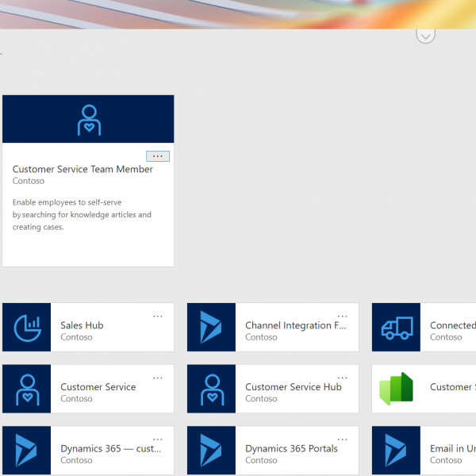Open the Dynamics 365 Portals app
This screenshot has width=476, height=476.
point(291,448)
